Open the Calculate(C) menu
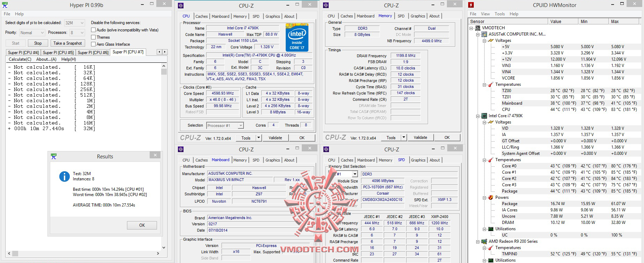Image resolution: width=644 pixels, height=263 pixels. [x=20, y=59]
